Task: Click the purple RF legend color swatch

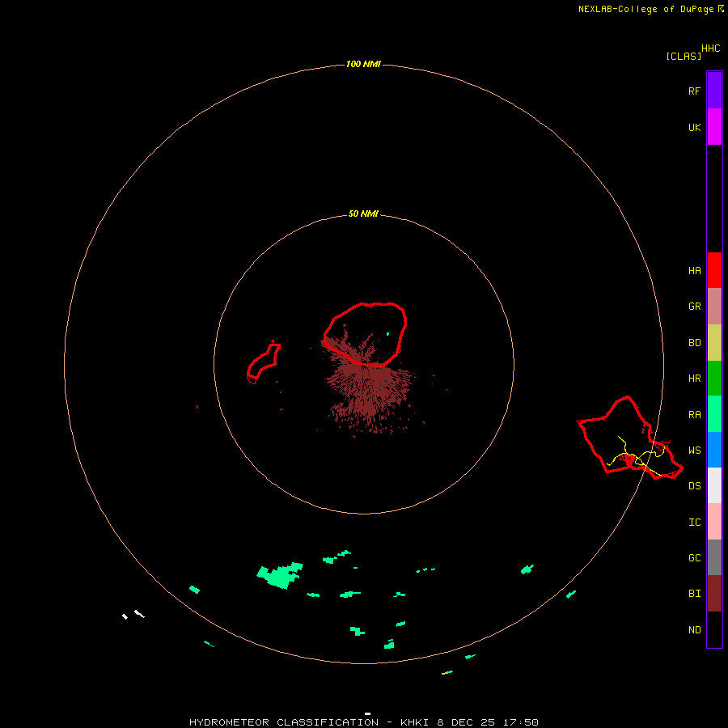Action: tap(714, 91)
